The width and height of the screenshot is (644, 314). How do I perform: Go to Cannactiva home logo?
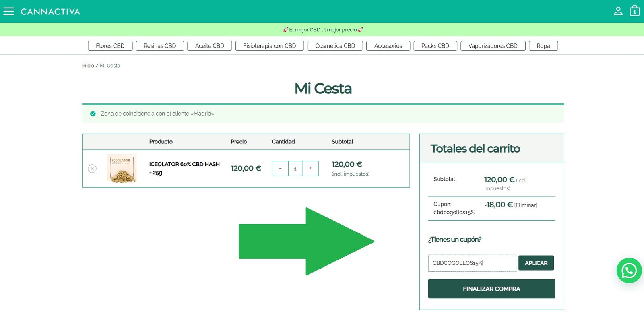click(x=50, y=12)
